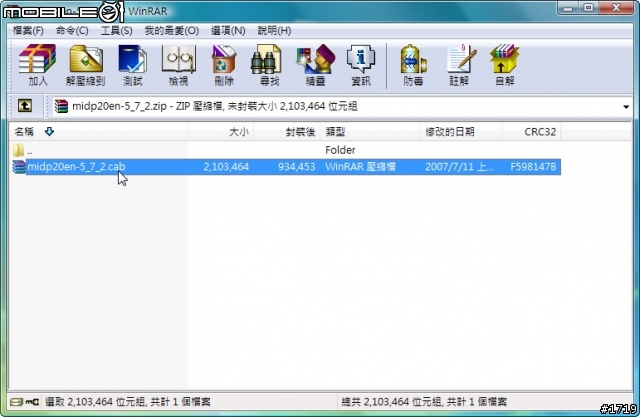Close the WinRAR window
640x417 pixels.
(x=616, y=8)
